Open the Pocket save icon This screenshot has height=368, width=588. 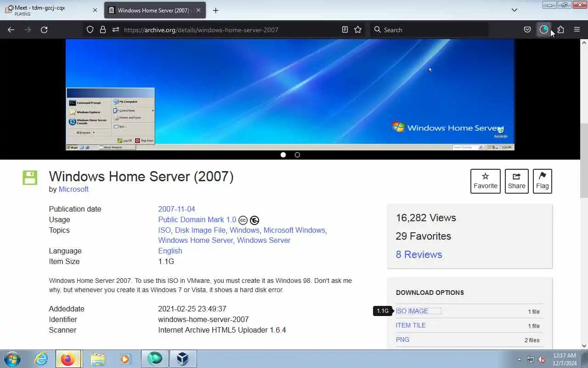coord(527,29)
